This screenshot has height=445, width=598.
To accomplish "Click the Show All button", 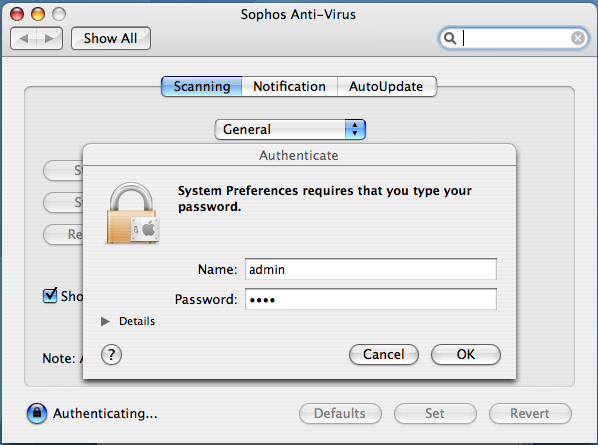I will click(x=111, y=39).
